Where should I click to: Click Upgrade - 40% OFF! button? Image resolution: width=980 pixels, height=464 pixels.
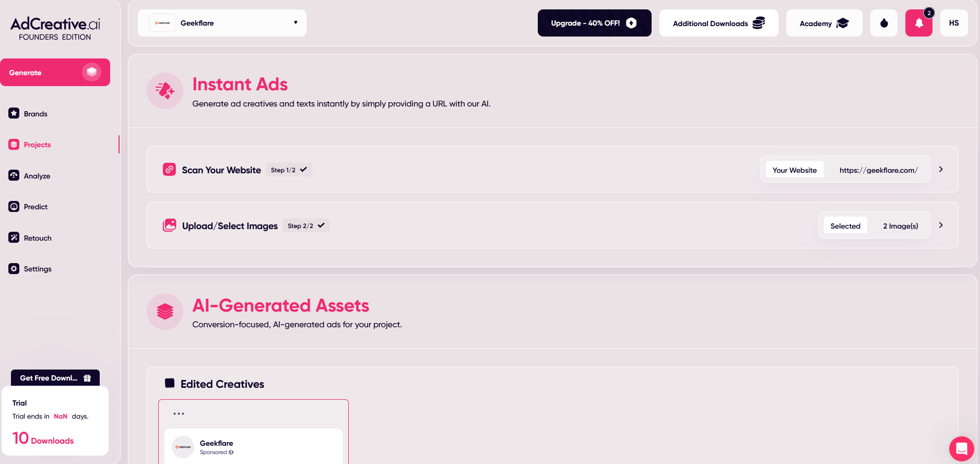click(595, 23)
